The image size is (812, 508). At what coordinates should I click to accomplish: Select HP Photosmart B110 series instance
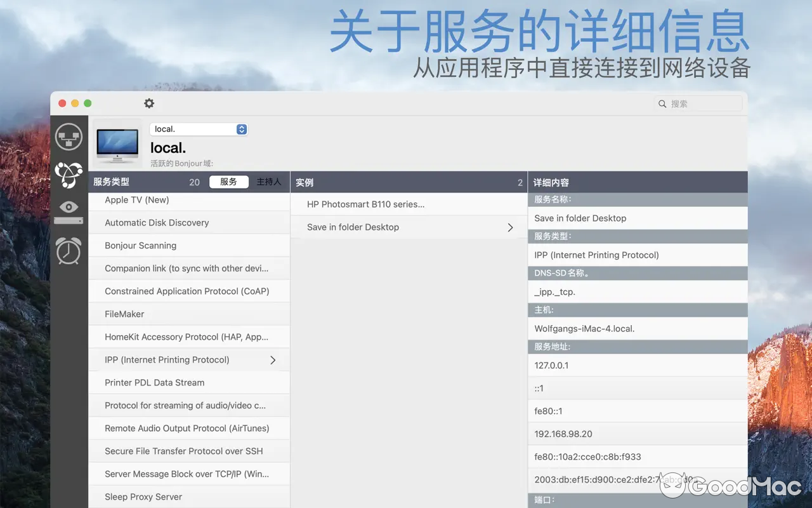point(365,204)
